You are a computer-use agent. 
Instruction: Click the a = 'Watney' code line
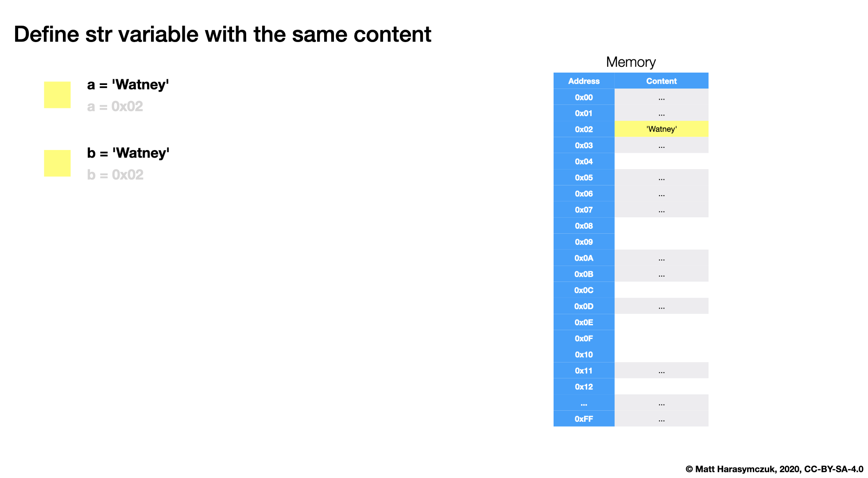(x=128, y=85)
